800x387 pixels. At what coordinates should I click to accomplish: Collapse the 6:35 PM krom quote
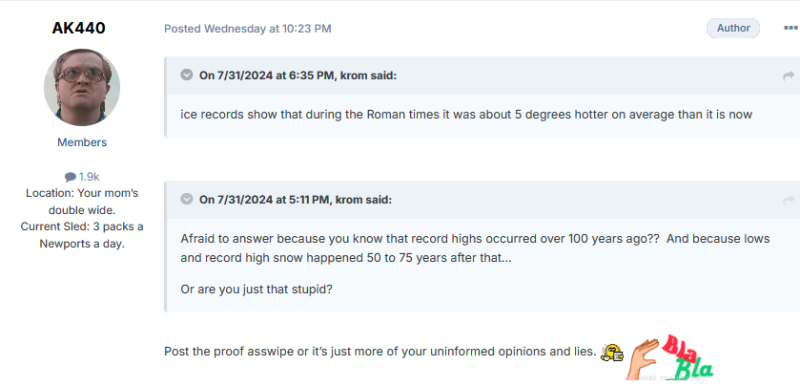187,75
